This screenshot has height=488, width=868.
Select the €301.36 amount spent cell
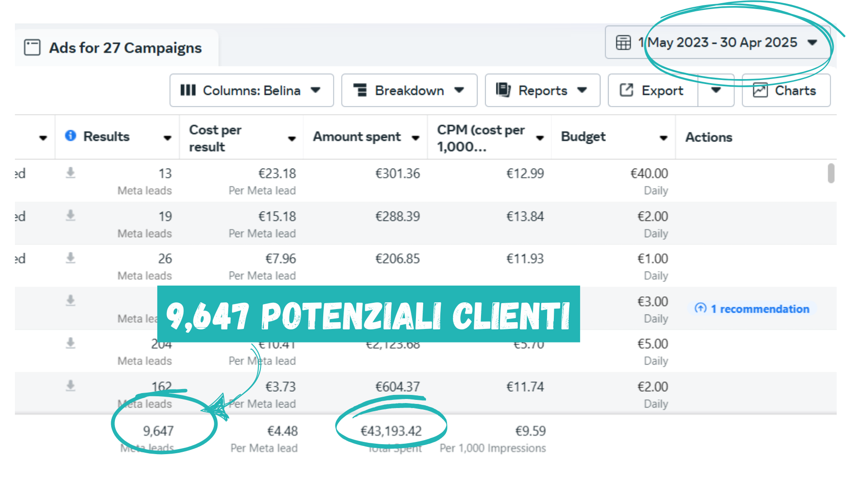(x=397, y=174)
